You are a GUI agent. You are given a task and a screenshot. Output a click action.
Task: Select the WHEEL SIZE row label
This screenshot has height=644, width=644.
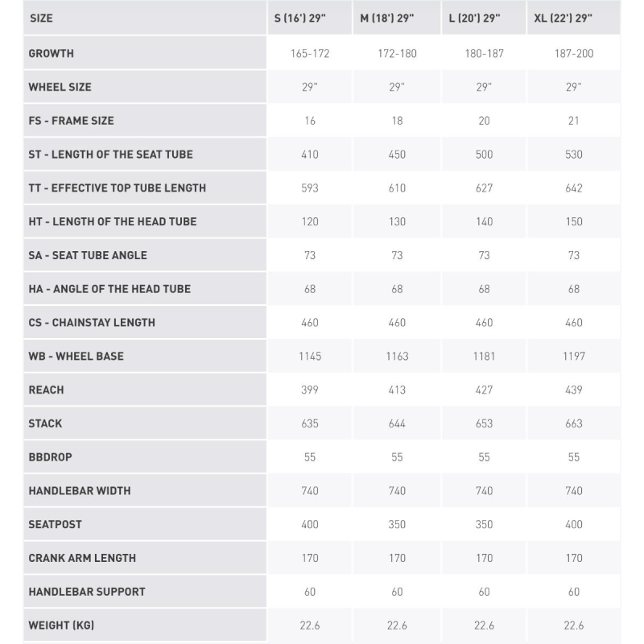tap(60, 87)
